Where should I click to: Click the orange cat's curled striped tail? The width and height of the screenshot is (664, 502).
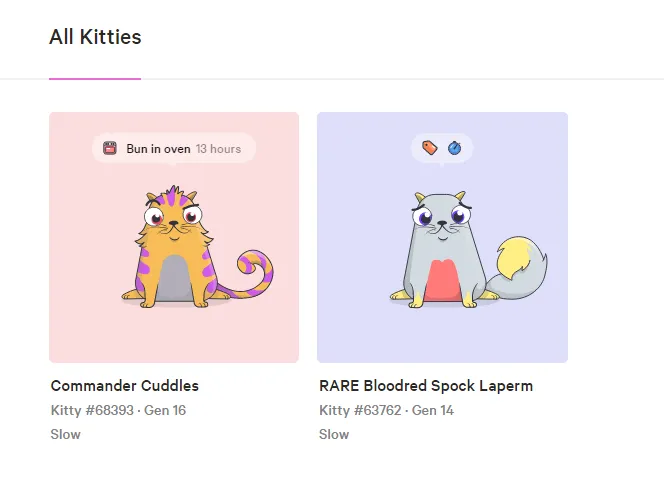253,273
